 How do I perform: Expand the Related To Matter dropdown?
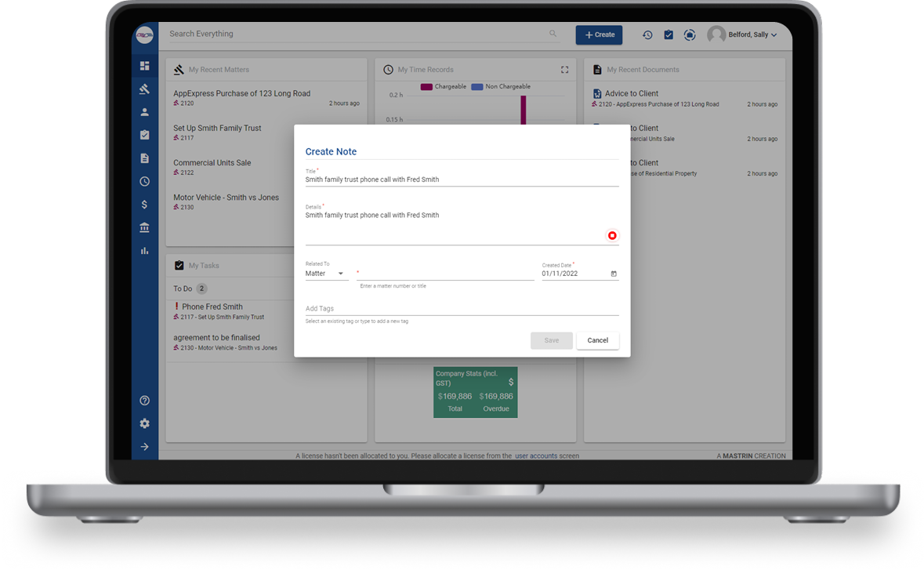coord(326,274)
